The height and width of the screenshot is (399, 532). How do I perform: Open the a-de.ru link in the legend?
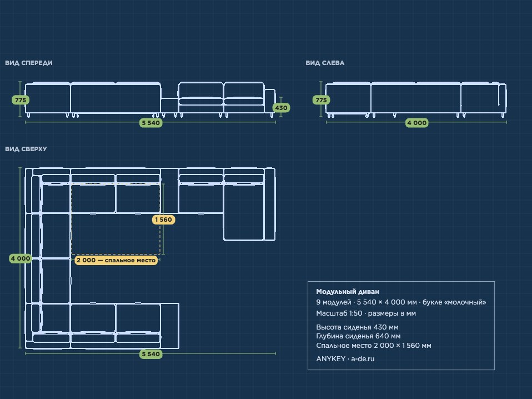363,358
